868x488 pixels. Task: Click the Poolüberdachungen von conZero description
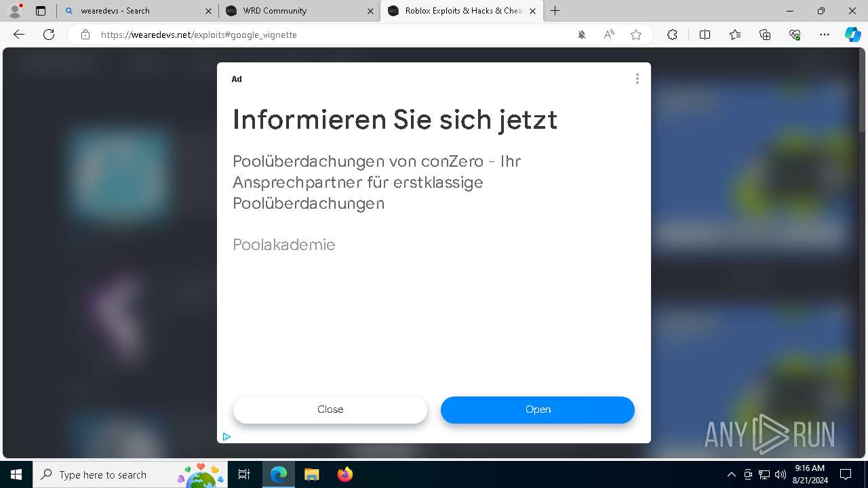pos(376,182)
